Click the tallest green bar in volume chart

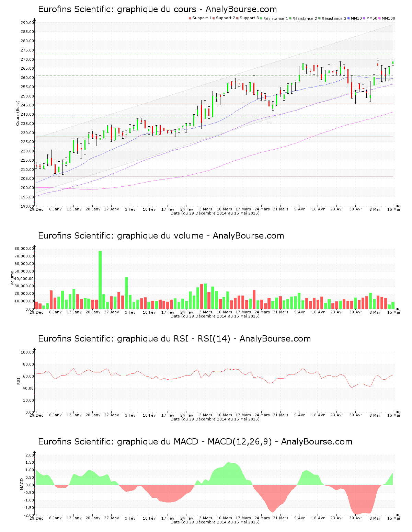(100, 280)
